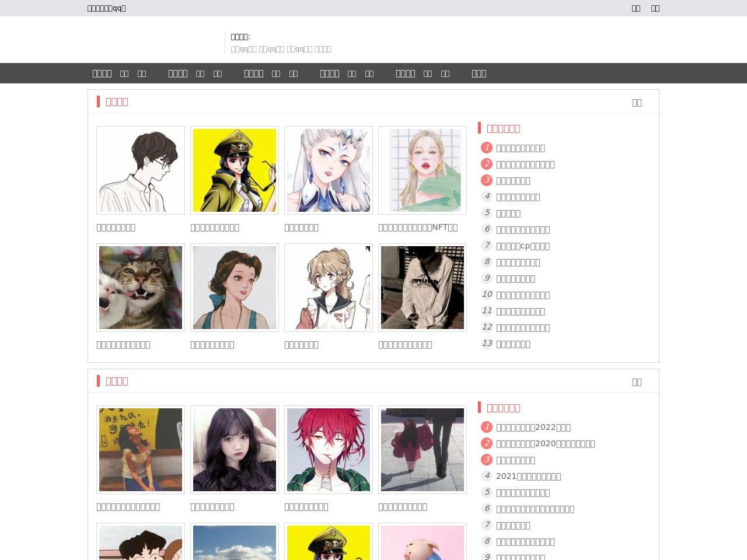Open the pink pig thumbnail
747x560 pixels.
[423, 542]
